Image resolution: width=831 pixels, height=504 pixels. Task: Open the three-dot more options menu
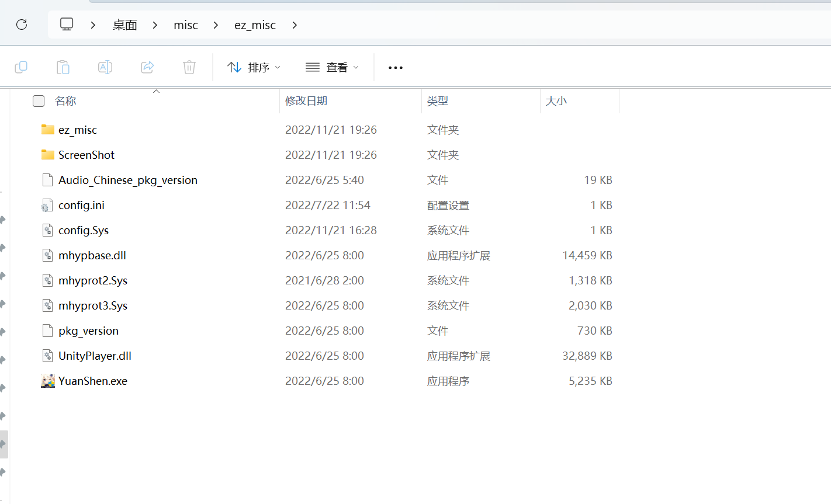(396, 68)
